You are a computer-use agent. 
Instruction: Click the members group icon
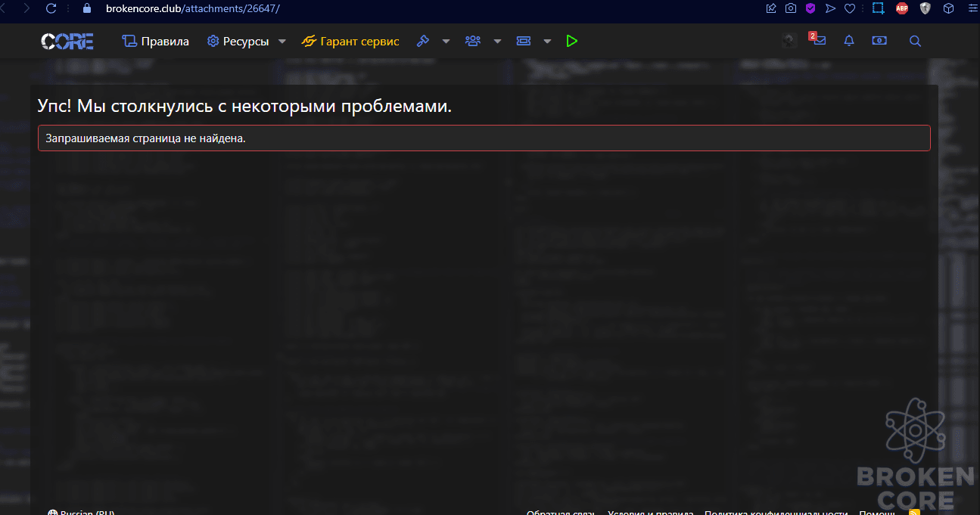pyautogui.click(x=473, y=42)
